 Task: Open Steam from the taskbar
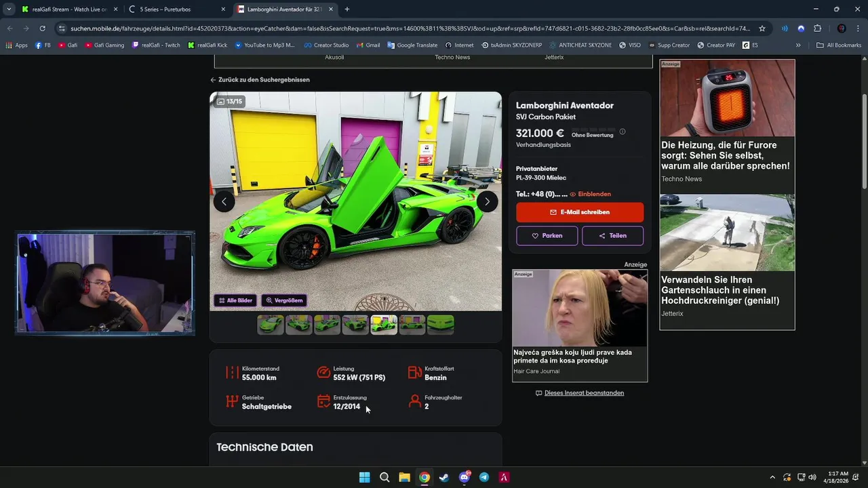click(x=444, y=477)
